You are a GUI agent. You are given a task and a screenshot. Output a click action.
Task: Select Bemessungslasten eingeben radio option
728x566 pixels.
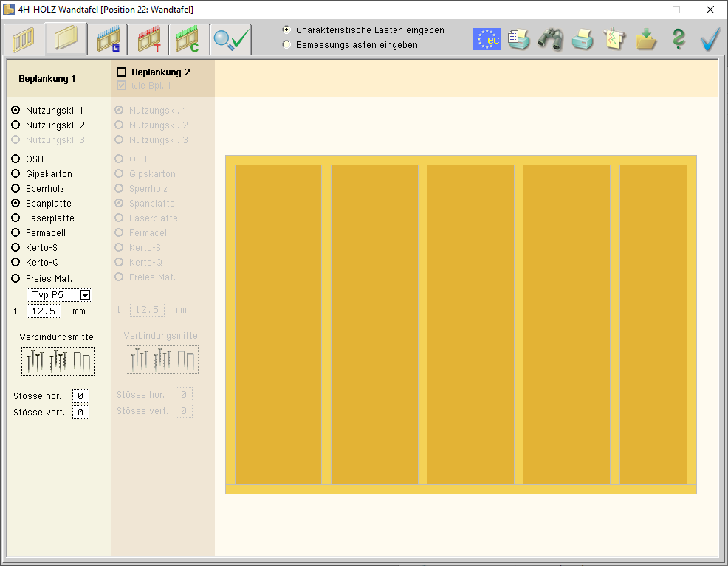(x=287, y=45)
